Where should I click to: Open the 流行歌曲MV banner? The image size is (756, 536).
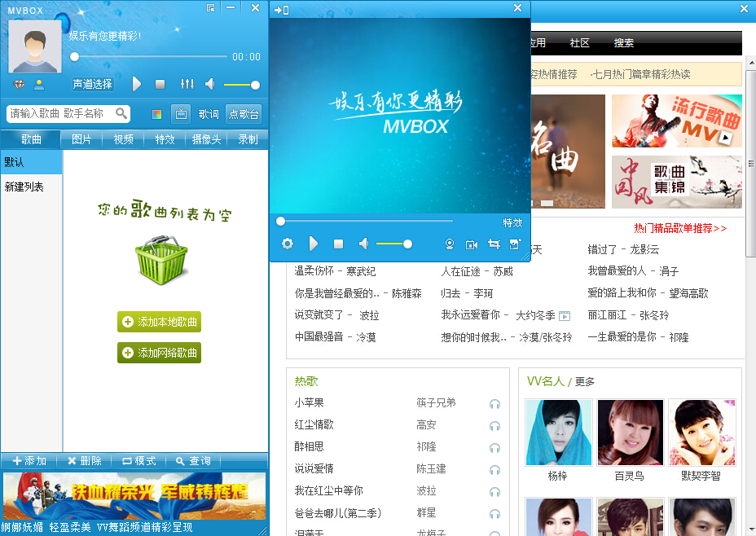(677, 121)
